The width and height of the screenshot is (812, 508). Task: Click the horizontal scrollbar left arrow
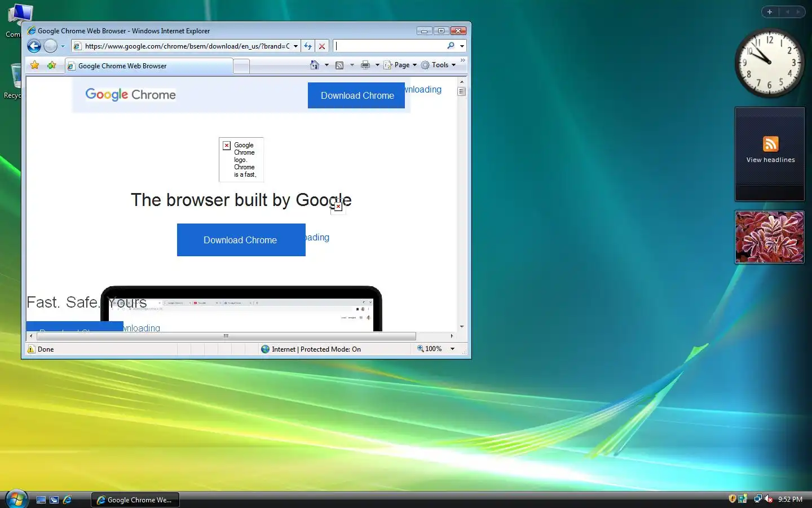click(31, 336)
